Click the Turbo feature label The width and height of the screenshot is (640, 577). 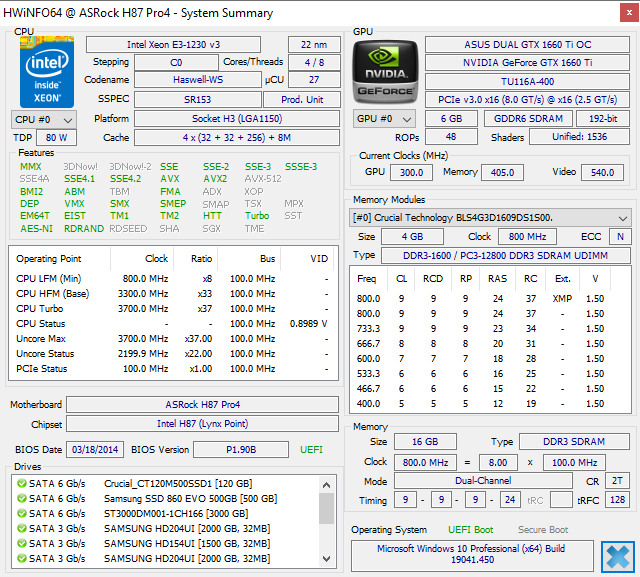pos(257,216)
